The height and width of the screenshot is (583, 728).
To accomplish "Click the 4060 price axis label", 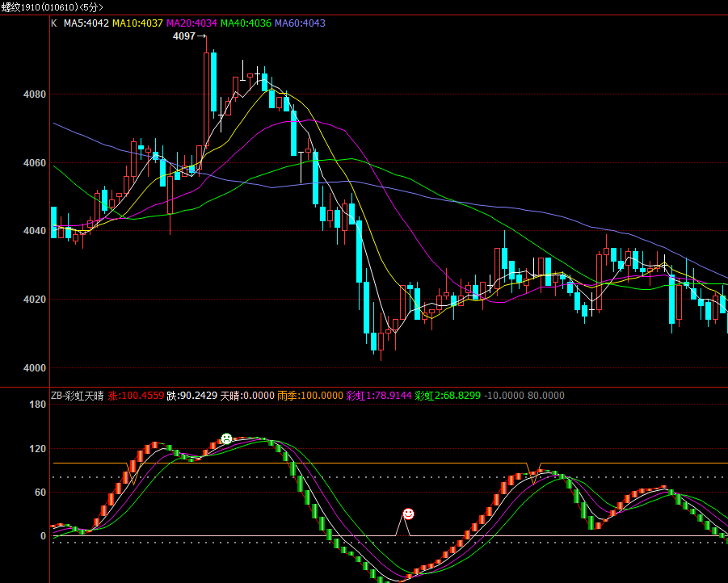I will coord(35,163).
